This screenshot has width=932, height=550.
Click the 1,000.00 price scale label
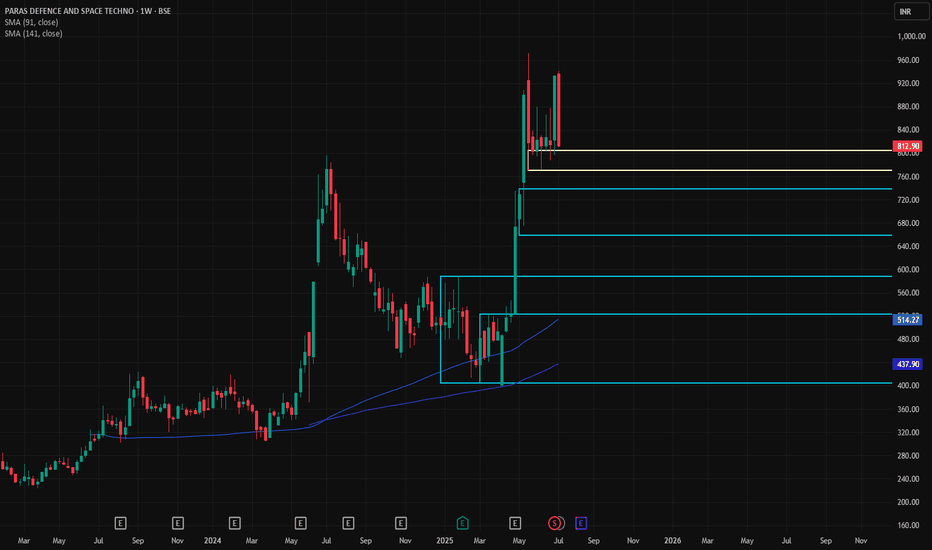coord(911,36)
